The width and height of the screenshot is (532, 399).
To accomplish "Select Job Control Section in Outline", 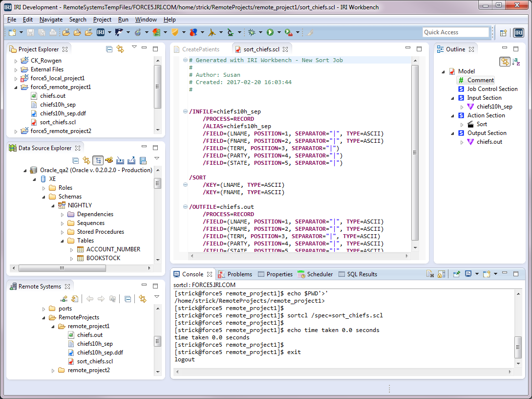I will (492, 89).
